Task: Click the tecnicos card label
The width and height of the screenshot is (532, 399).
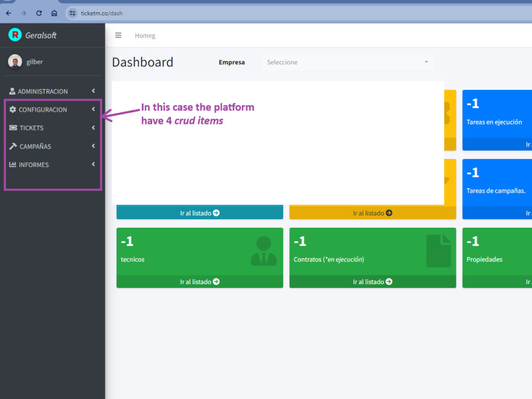Action: (132, 260)
